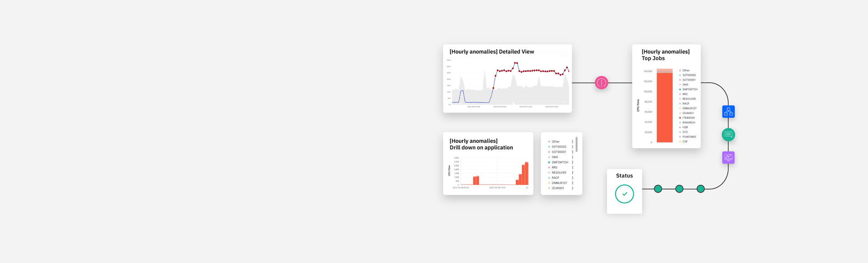
Task: Toggle HZR series in Top Jobs legend
Action: click(685, 127)
